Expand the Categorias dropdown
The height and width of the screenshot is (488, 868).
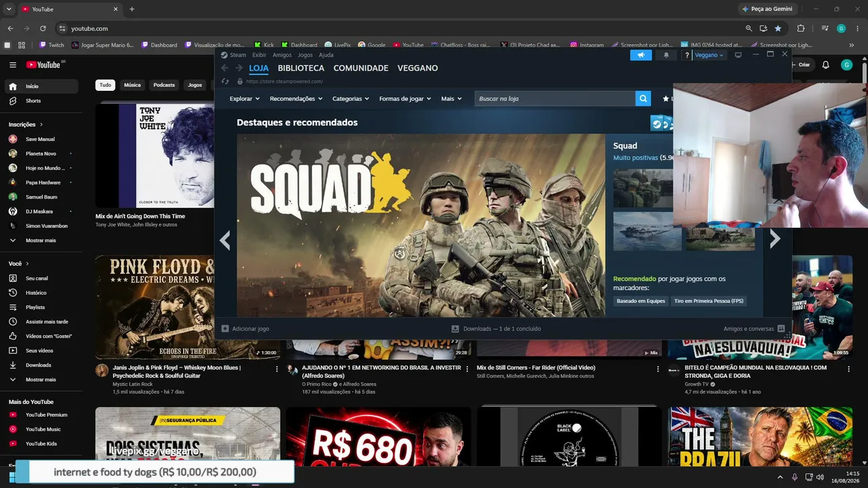pyautogui.click(x=351, y=99)
